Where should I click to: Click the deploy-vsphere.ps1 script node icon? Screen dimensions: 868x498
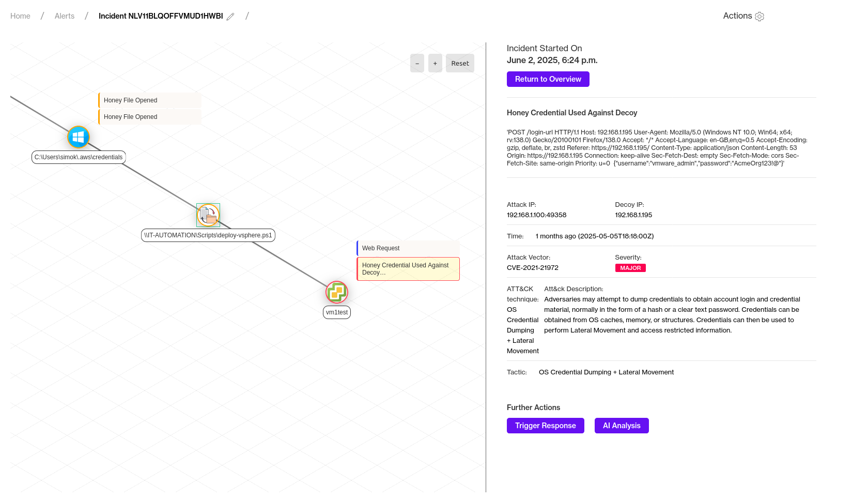point(208,215)
